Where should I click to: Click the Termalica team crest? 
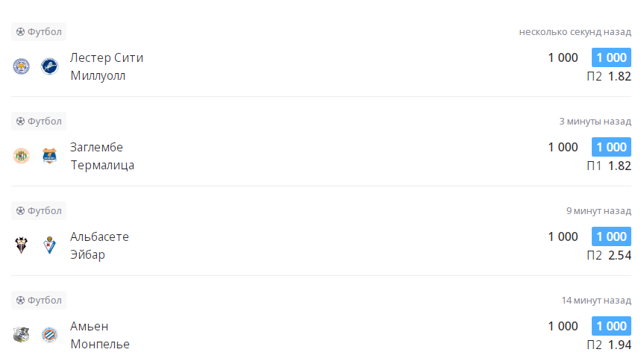point(49,156)
